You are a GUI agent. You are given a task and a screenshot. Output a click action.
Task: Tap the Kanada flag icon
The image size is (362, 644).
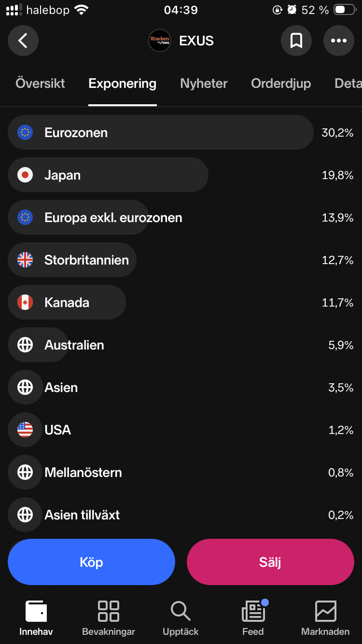click(25, 302)
